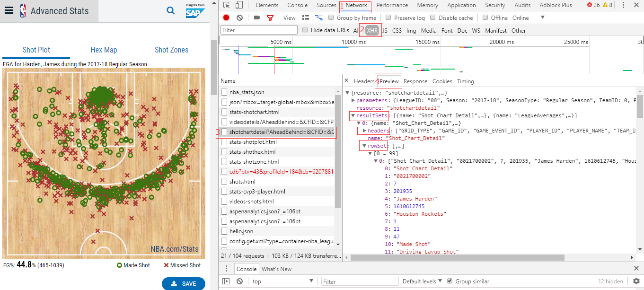This screenshot has width=644, height=290.
Task: Open the console context 'top' dropdown
Action: [x=282, y=281]
